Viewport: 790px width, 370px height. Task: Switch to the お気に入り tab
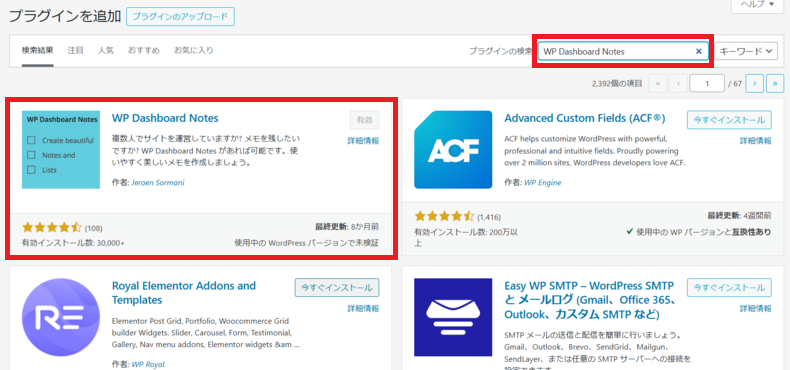(194, 50)
